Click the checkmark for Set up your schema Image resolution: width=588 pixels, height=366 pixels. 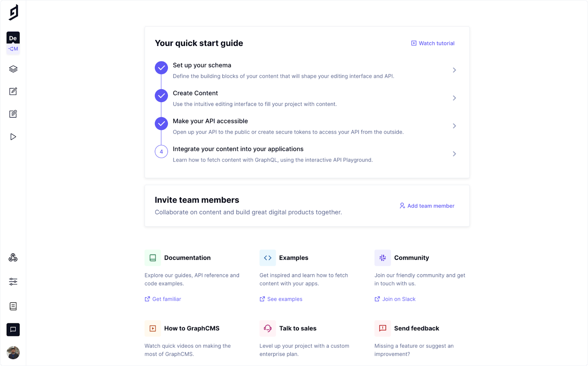click(x=161, y=68)
